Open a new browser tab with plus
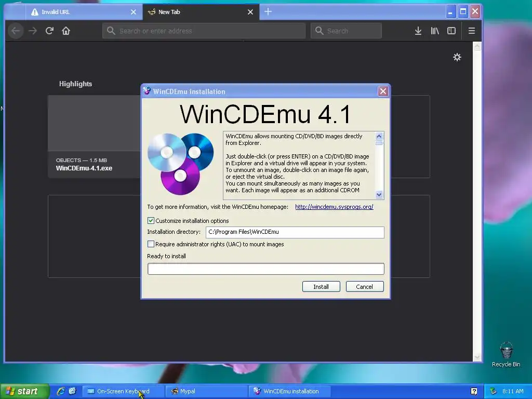 (x=268, y=12)
